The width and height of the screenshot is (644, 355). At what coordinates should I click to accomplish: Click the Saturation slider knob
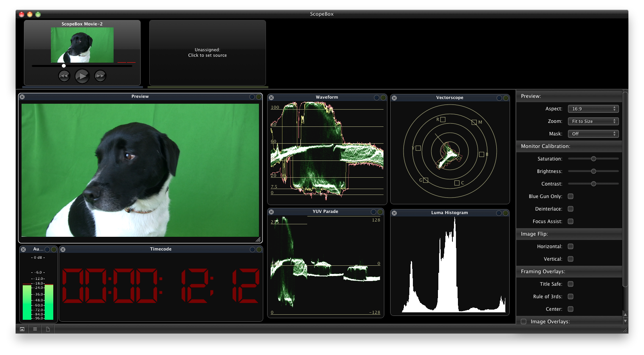click(x=594, y=159)
